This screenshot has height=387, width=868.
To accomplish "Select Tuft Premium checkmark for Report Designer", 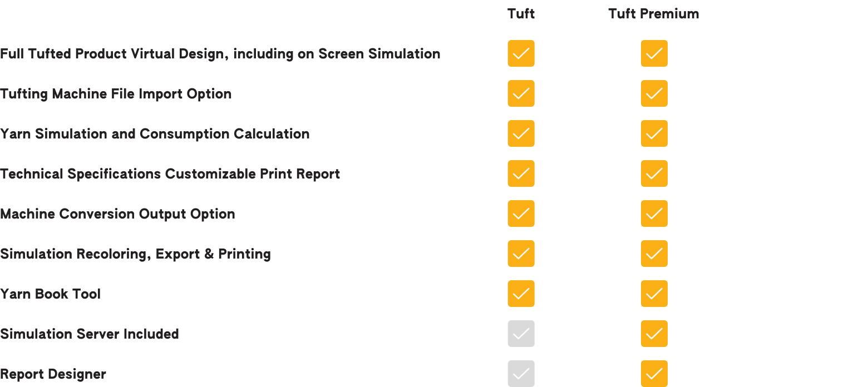I will [x=654, y=374].
